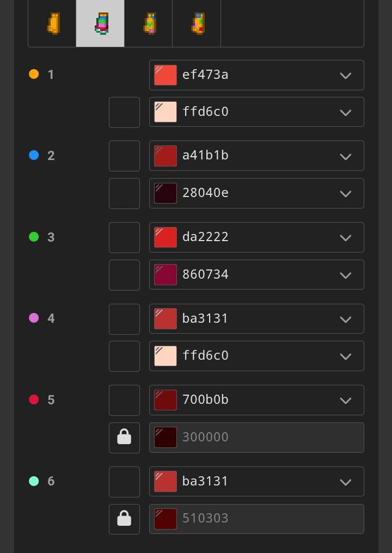The image size is (392, 553).
Task: Select the highlighted multicolor sprite thumbnail
Action: [x=100, y=23]
